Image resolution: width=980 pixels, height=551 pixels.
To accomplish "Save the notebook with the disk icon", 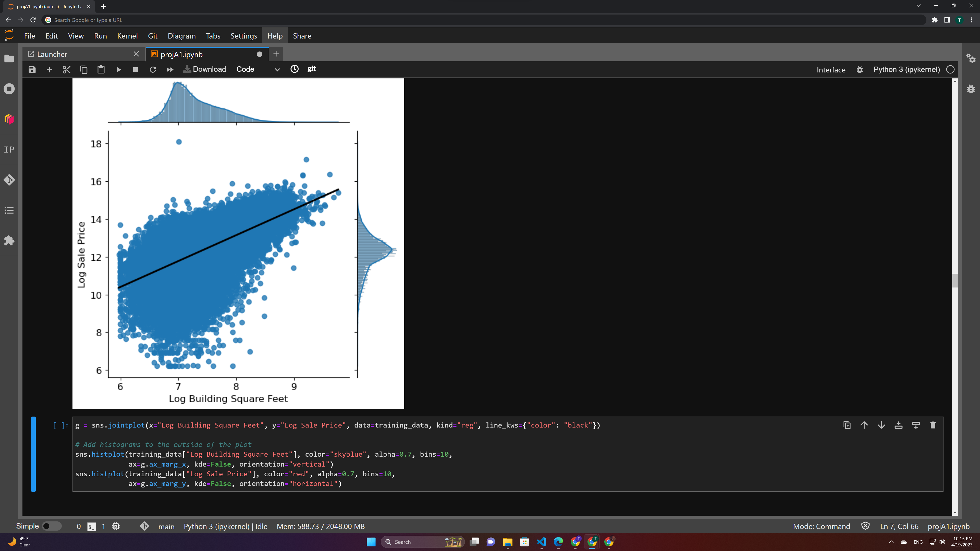I will pos(32,70).
